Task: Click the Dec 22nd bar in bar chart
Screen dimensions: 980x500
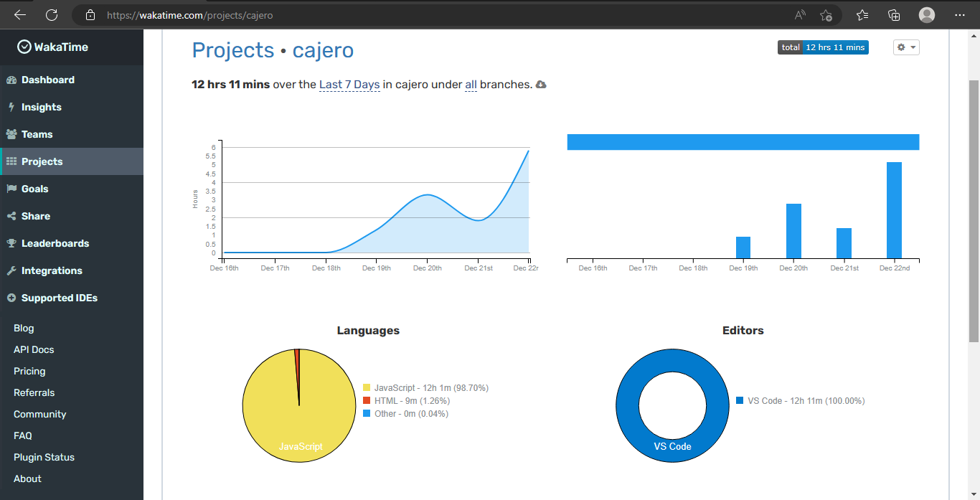Action: (x=894, y=210)
